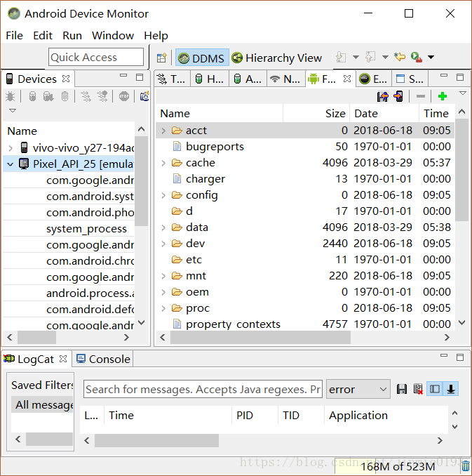Run garbage collector trash icon in status bar
Screen dimensions: 472x476
[466, 465]
